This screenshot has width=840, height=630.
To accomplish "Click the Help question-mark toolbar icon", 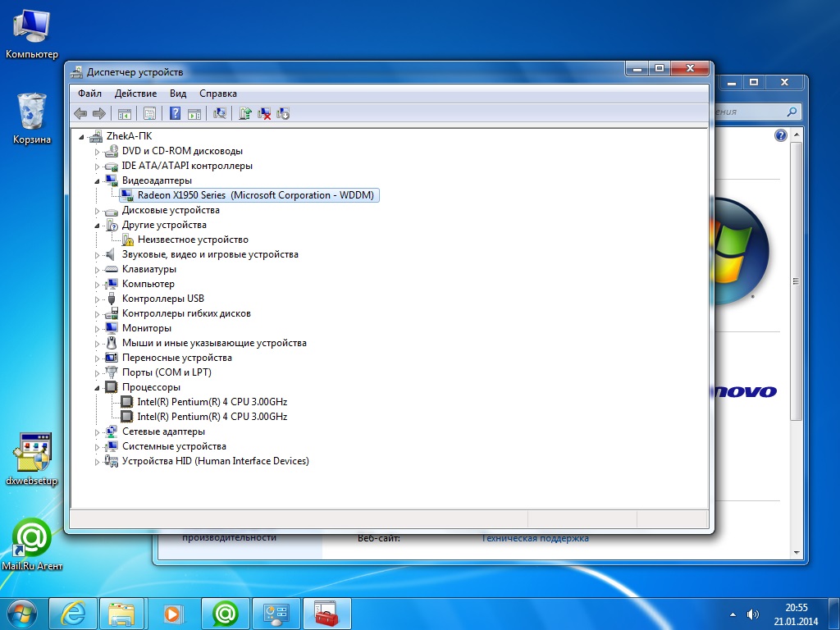I will pyautogui.click(x=175, y=113).
